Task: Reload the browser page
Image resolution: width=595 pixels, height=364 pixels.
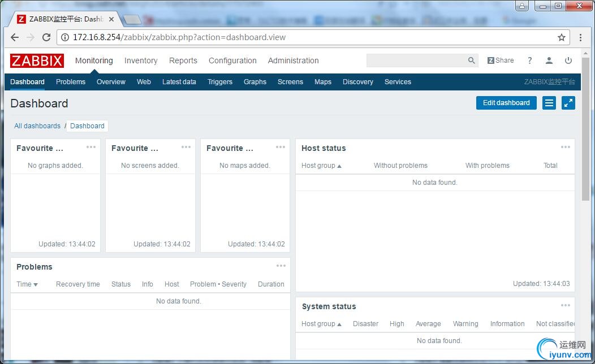Action: (46, 37)
